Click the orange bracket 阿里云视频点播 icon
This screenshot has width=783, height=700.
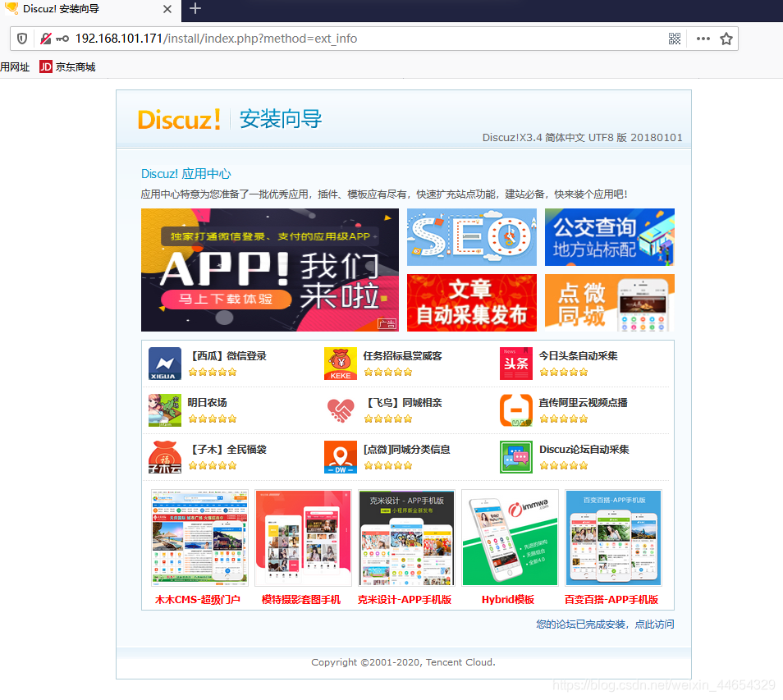tap(515, 410)
